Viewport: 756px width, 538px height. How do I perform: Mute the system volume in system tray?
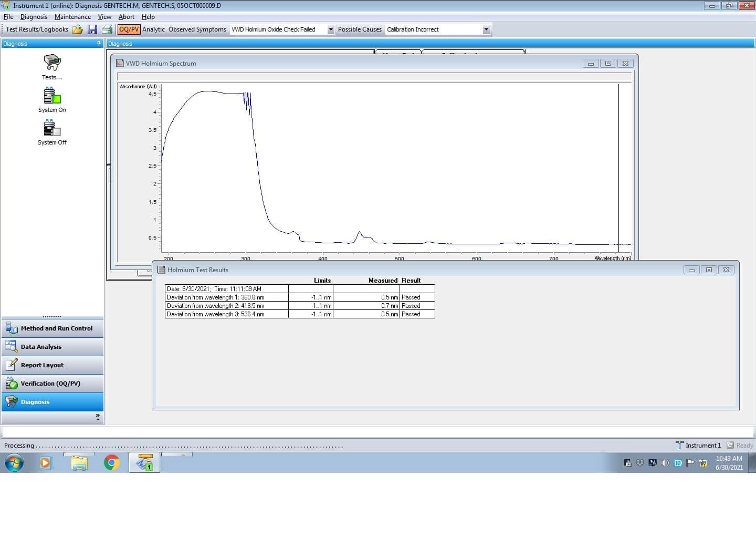(665, 463)
